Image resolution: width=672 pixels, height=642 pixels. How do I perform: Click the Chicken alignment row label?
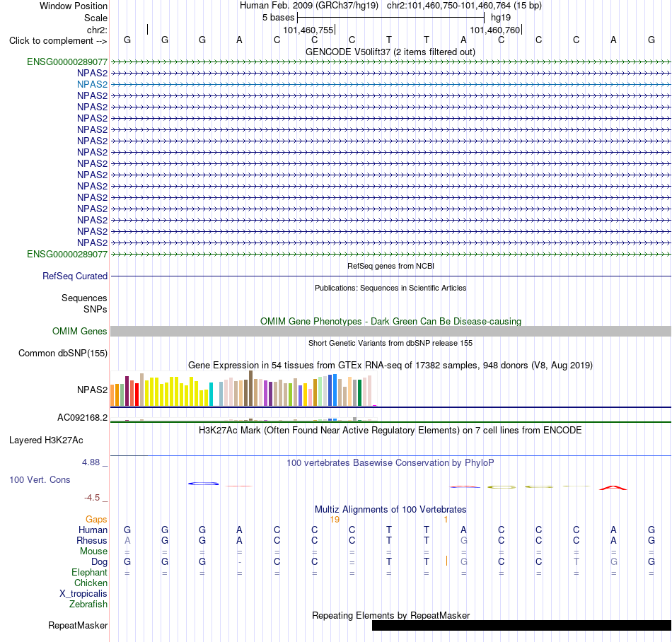(91, 583)
